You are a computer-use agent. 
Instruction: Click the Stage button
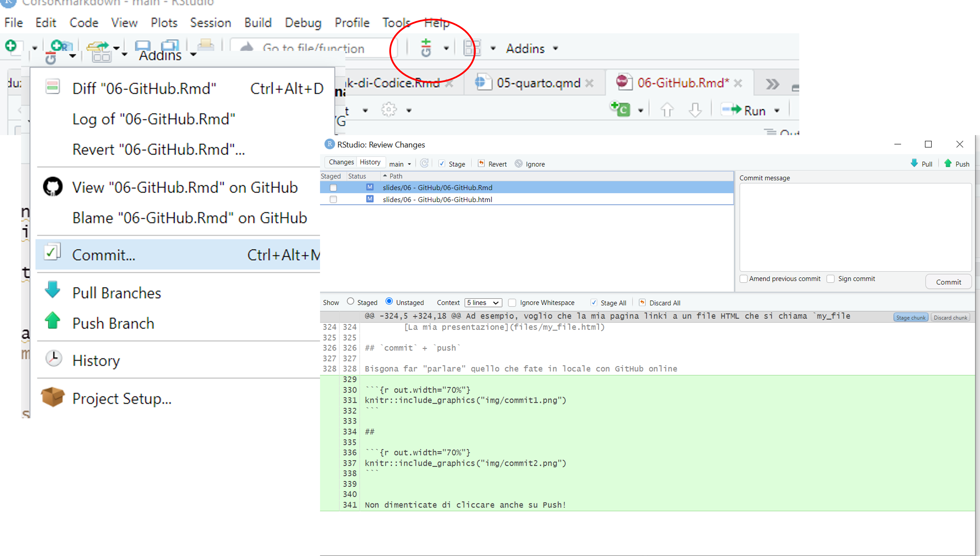[452, 164]
